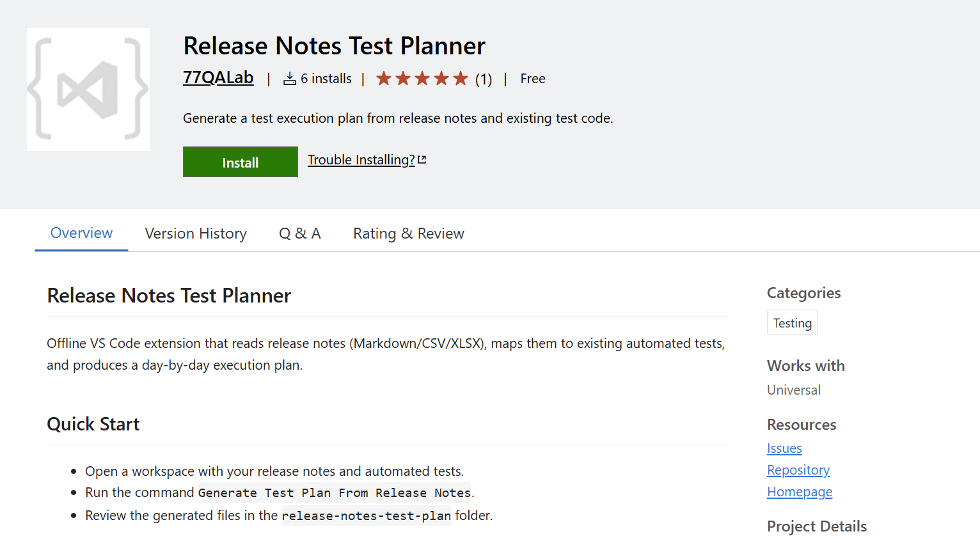Screen dimensions: 980x543
Task: Click the download installs icon
Action: 288,78
